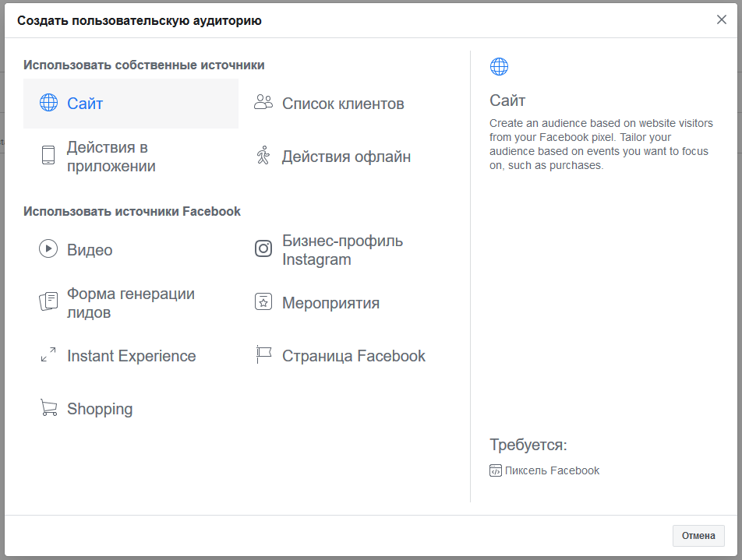Open the Пиксель Facebook requirement link
742x560 pixels.
click(552, 470)
